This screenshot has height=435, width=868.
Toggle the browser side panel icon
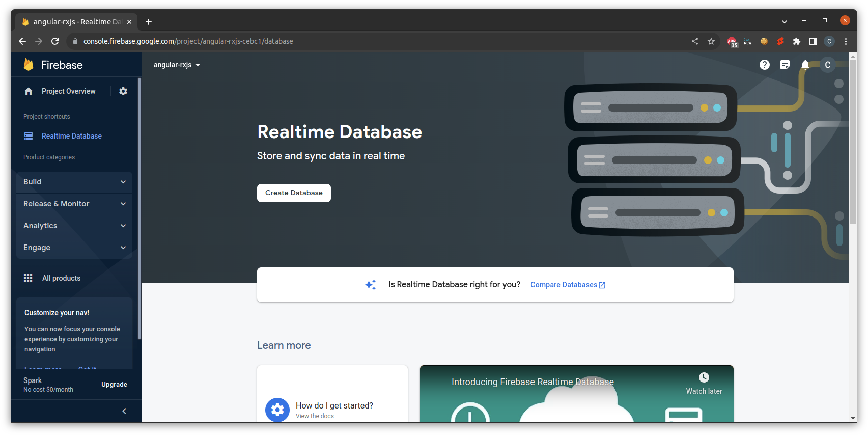[813, 41]
